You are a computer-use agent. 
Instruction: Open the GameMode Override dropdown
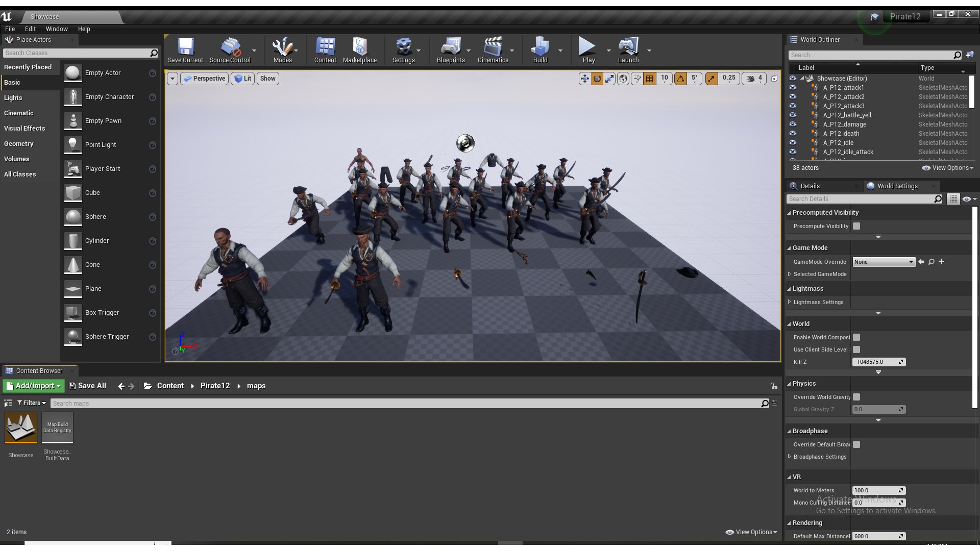coord(884,262)
